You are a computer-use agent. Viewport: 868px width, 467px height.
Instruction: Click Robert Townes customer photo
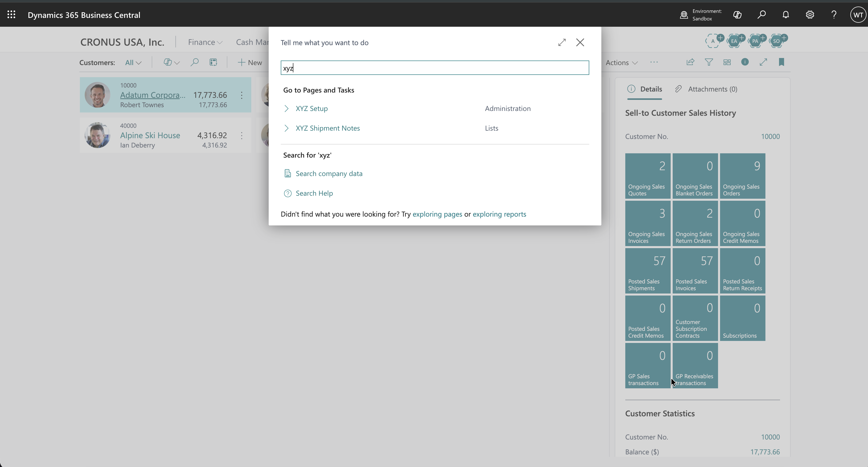97,95
